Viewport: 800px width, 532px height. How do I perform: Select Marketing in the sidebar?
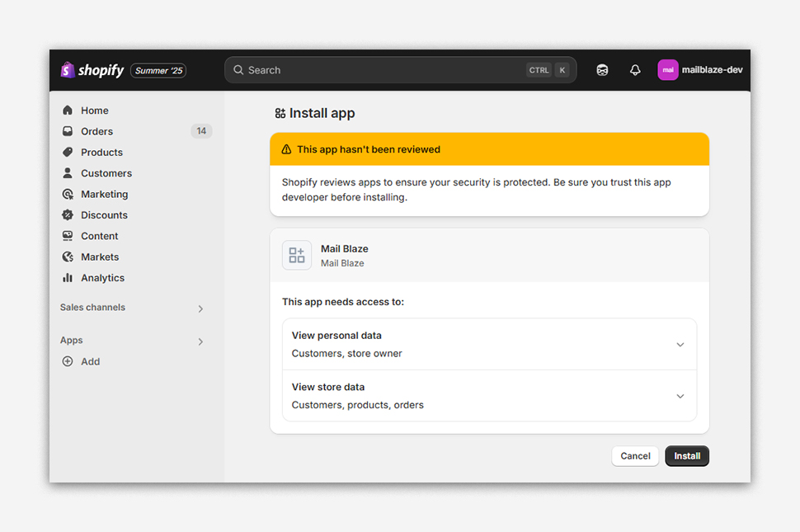[x=105, y=194]
